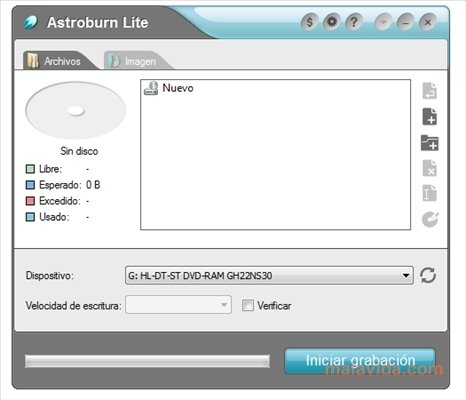Viewport: 466px width, 400px height.
Task: Click the remove file icon
Action: 430,168
